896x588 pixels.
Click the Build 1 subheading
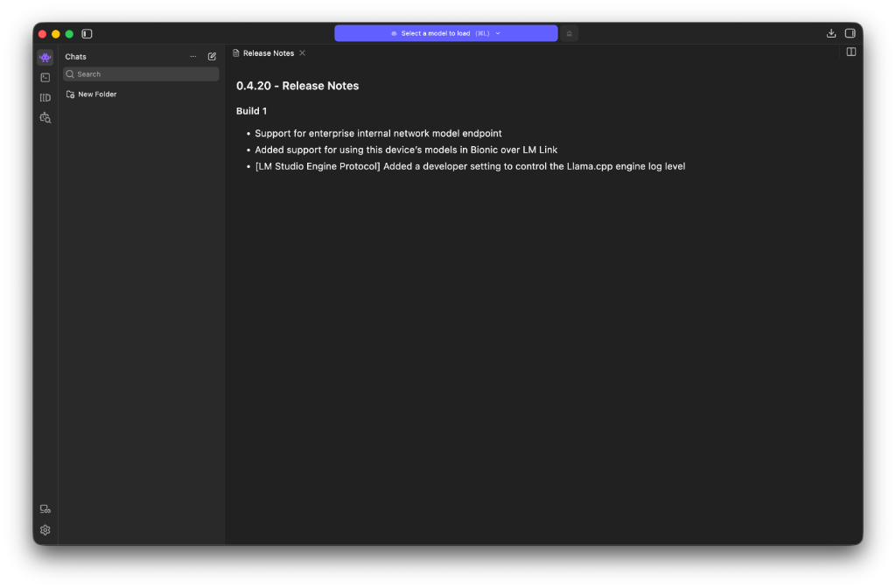[251, 111]
